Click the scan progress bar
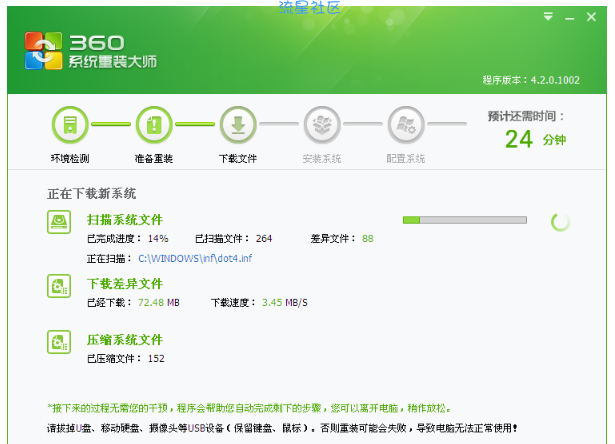 [x=465, y=220]
